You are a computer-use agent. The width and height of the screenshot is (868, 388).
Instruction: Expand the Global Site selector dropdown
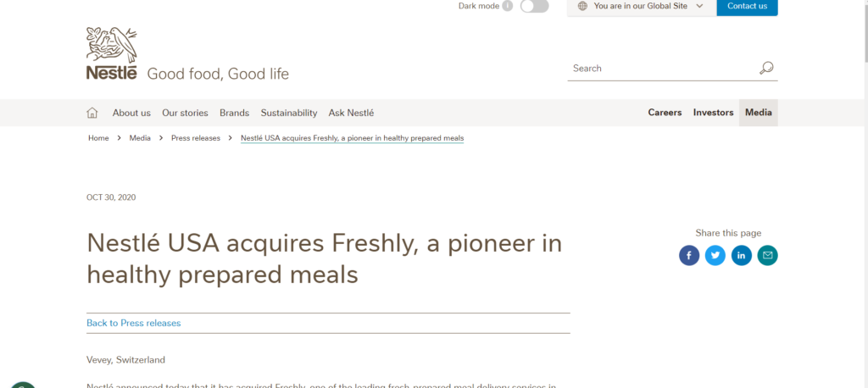642,7
